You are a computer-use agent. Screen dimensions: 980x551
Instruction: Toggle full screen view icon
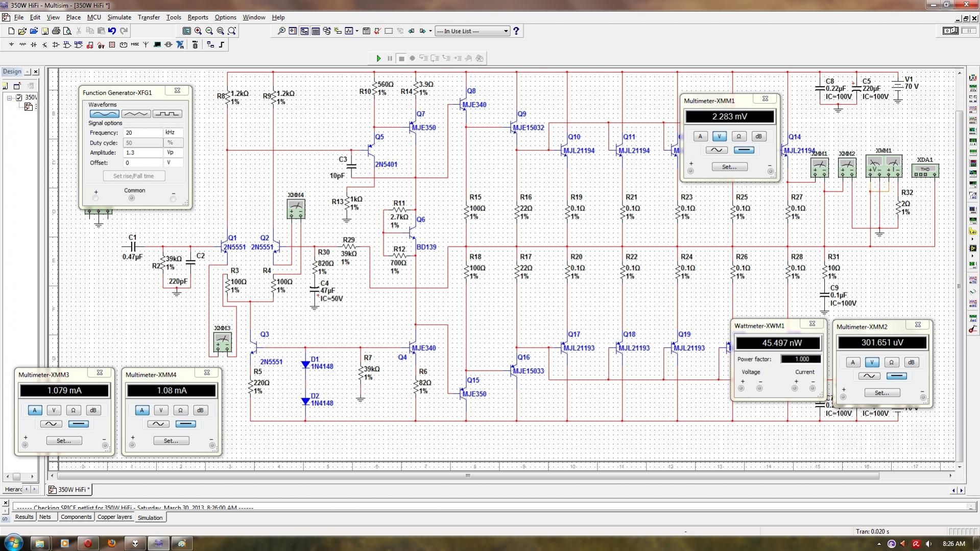click(x=187, y=31)
